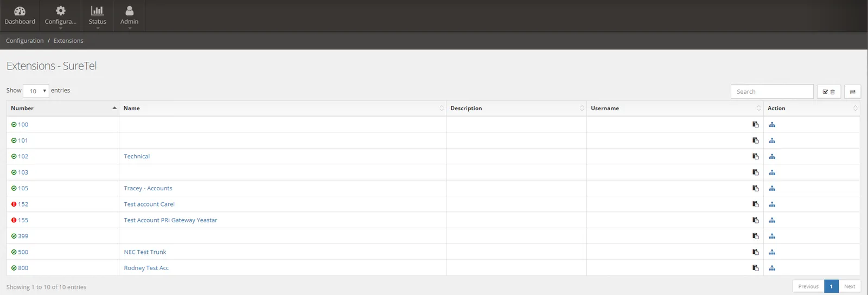Open extension 103
868x295 pixels.
23,172
